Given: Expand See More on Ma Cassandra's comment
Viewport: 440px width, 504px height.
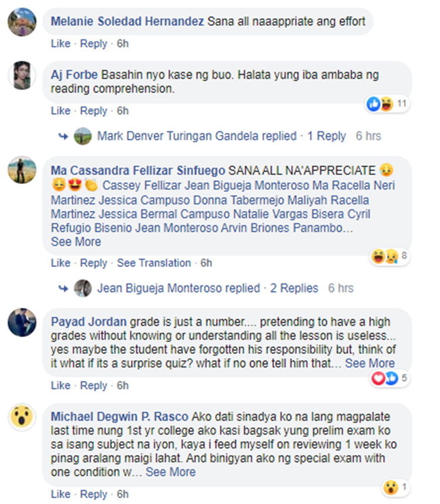Looking at the screenshot, I should pyautogui.click(x=76, y=241).
